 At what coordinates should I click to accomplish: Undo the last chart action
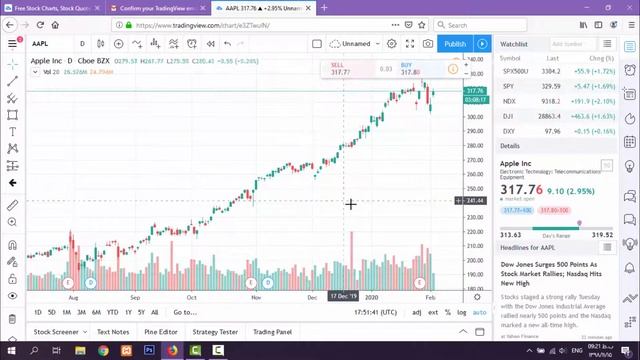pyautogui.click(x=227, y=44)
